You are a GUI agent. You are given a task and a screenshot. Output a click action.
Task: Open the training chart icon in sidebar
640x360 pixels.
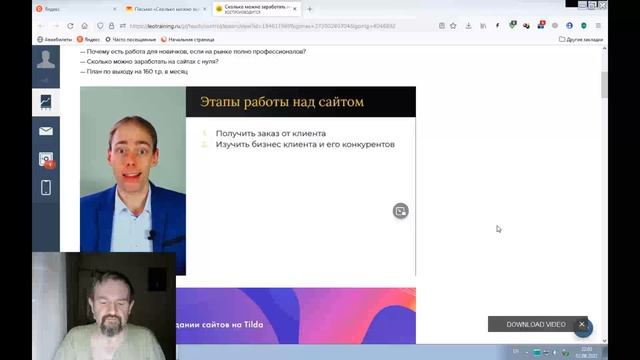46,102
